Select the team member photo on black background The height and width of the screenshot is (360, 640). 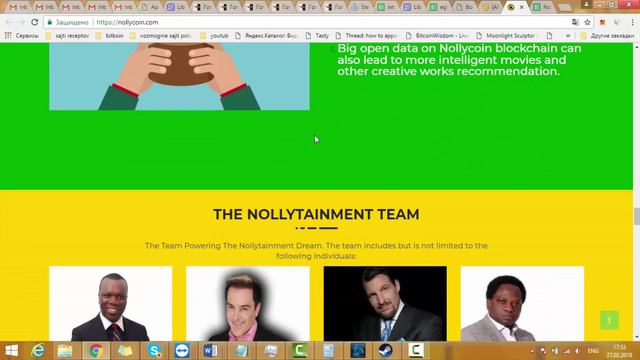(x=385, y=303)
